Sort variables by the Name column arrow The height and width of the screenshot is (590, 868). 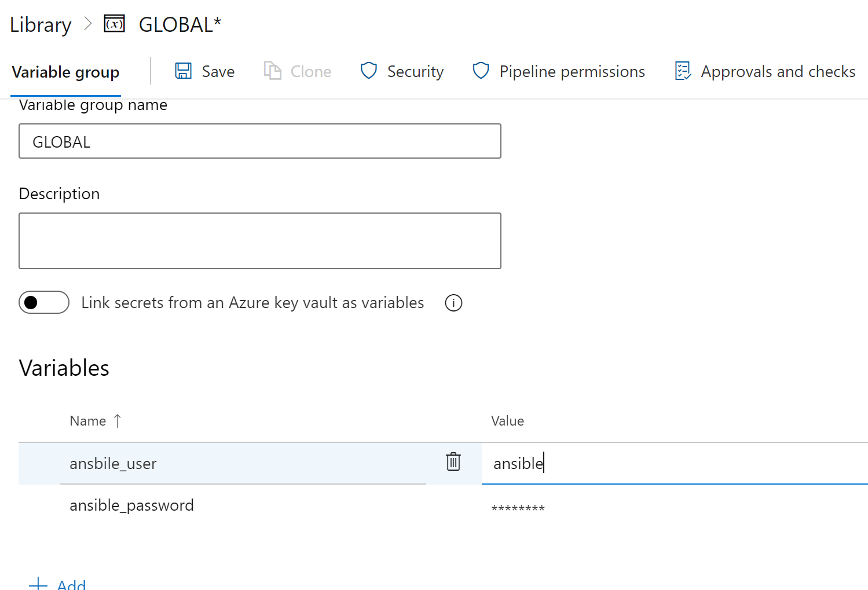(118, 421)
